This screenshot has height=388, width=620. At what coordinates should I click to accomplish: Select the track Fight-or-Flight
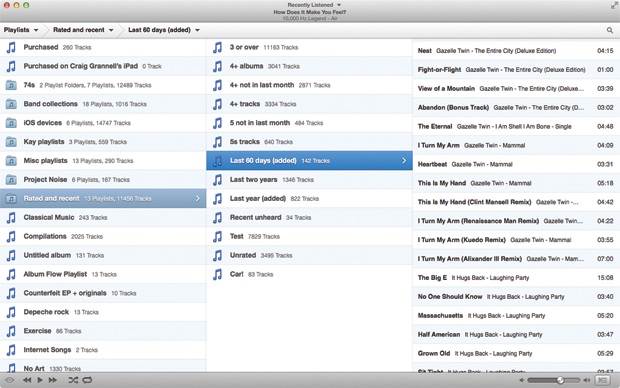pyautogui.click(x=516, y=70)
